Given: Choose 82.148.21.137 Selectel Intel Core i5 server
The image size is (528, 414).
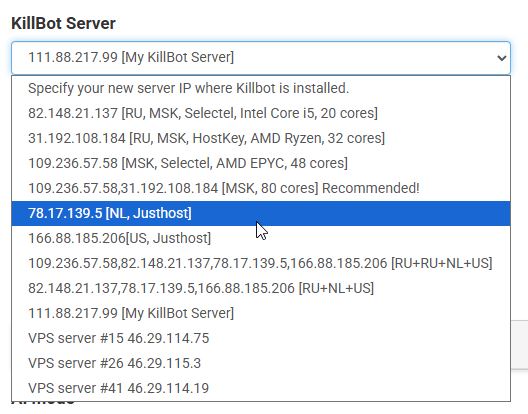Looking at the screenshot, I should coord(261,113).
